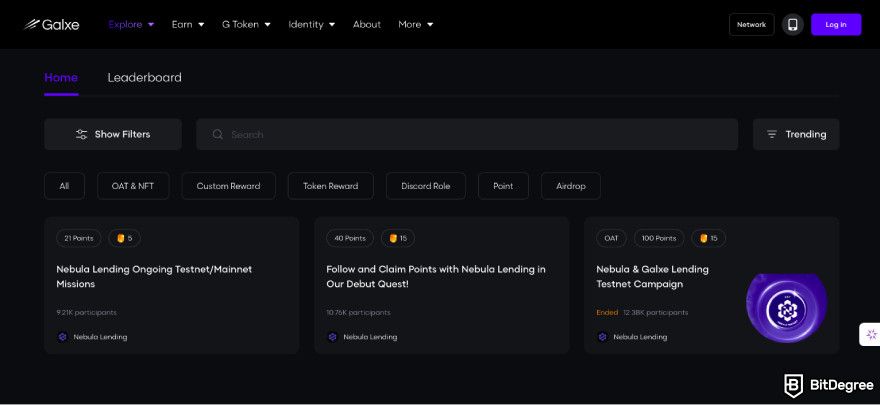
Task: Show the filters panel
Action: (x=113, y=134)
